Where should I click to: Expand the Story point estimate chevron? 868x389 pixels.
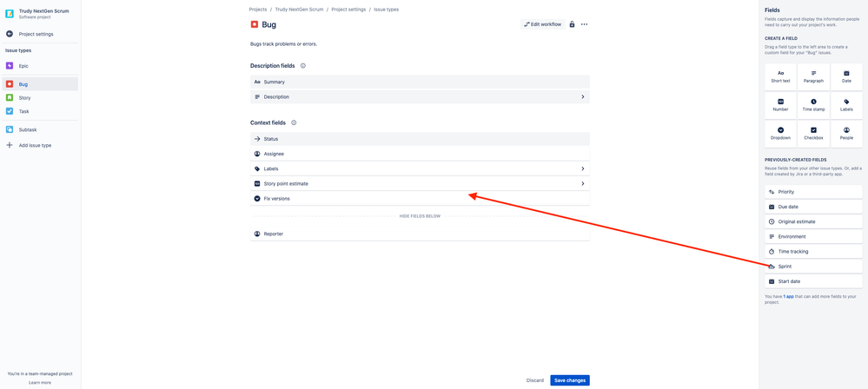tap(582, 184)
